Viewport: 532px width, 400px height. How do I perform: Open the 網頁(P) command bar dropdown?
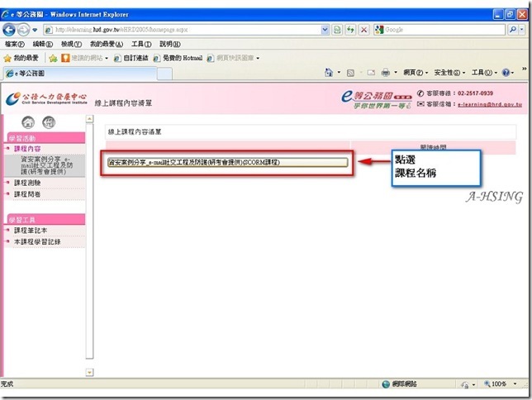(x=416, y=73)
